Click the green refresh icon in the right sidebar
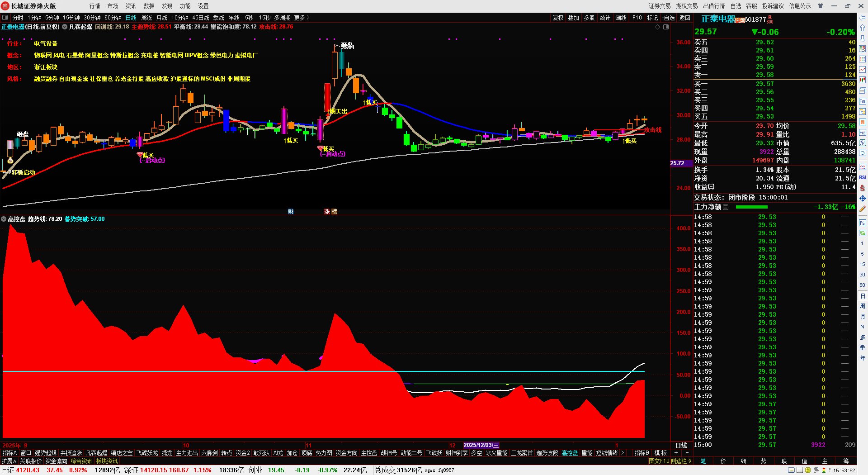 coord(863,233)
